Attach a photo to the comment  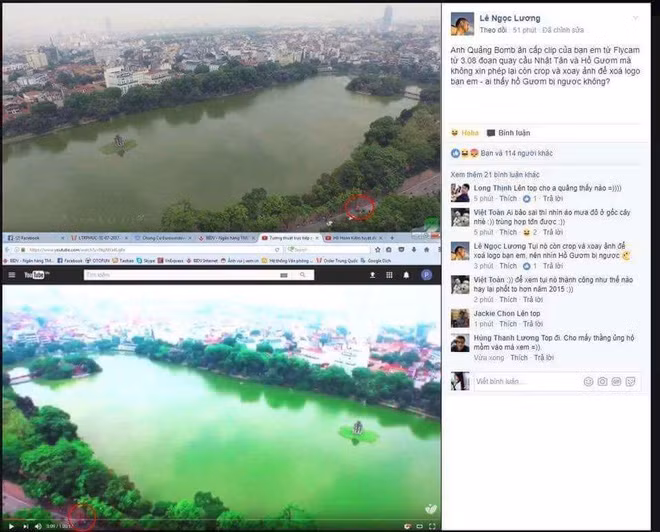[602, 381]
